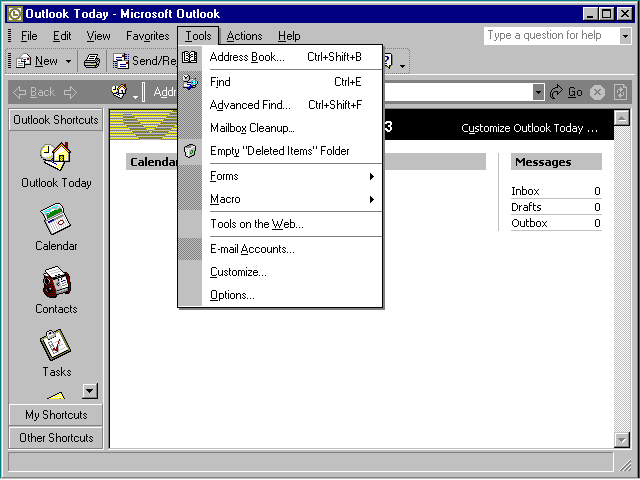640x480 pixels.
Task: Click the Empty Deleted Items recycle icon
Action: (x=190, y=151)
